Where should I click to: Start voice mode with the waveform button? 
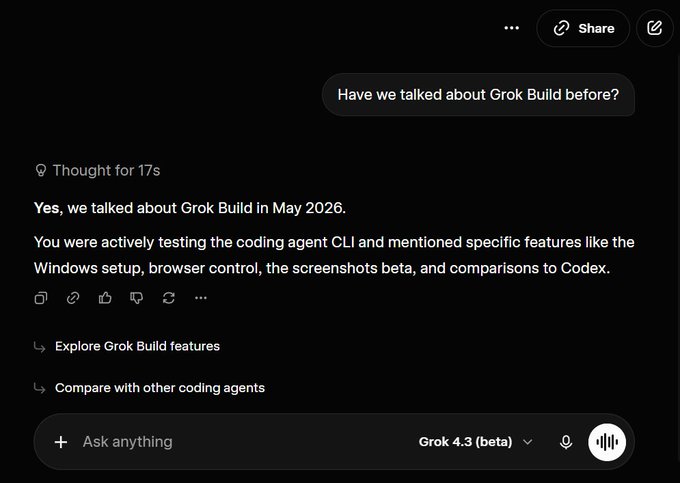(x=607, y=442)
